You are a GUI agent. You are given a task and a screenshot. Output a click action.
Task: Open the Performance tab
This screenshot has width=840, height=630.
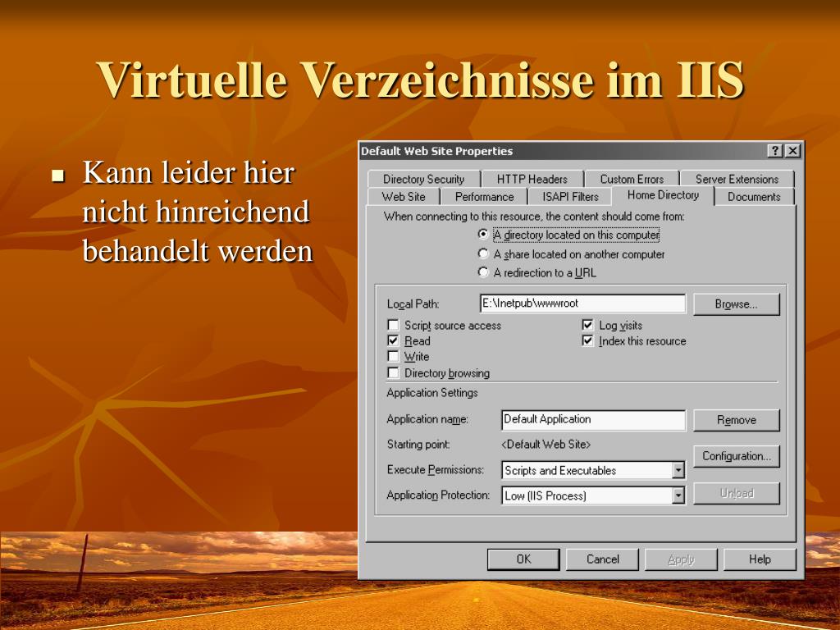pyautogui.click(x=484, y=197)
